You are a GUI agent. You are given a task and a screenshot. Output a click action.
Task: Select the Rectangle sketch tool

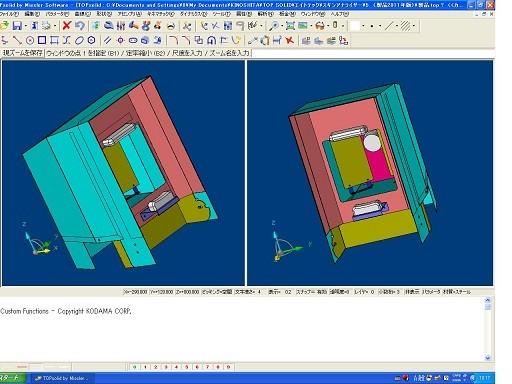point(42,41)
